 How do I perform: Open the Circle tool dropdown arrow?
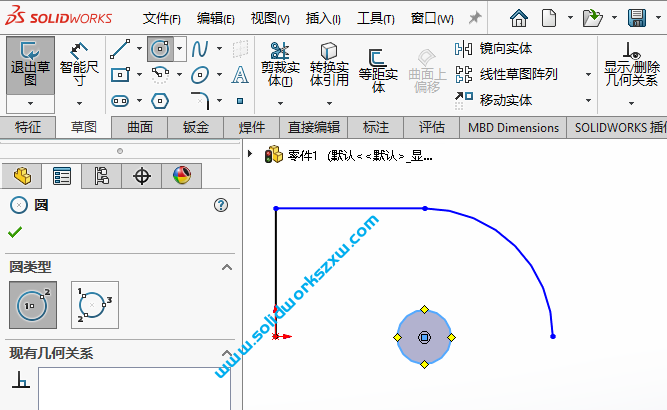pyautogui.click(x=180, y=48)
